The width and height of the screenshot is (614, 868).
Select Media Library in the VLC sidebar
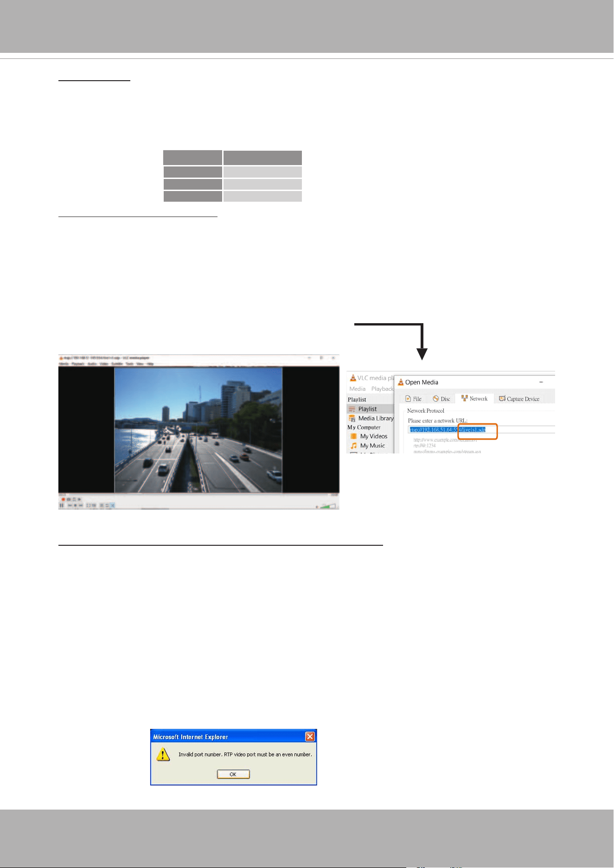pos(371,418)
